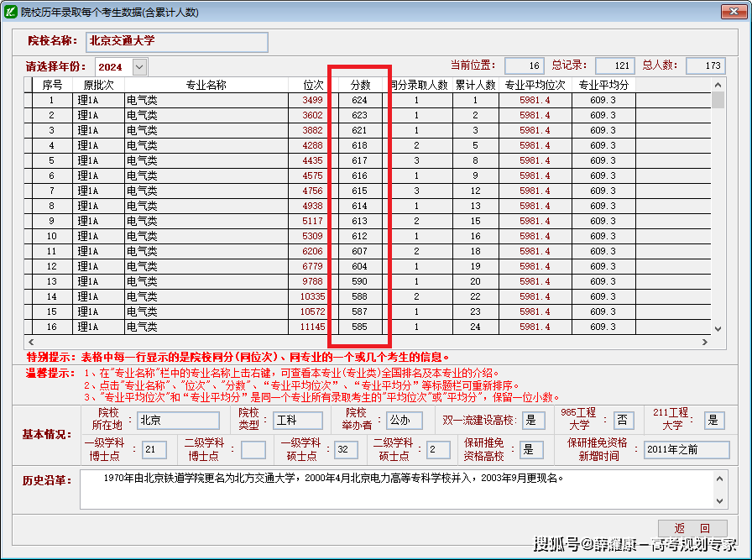
Task: Sort by the 原批次 column header
Action: point(98,85)
